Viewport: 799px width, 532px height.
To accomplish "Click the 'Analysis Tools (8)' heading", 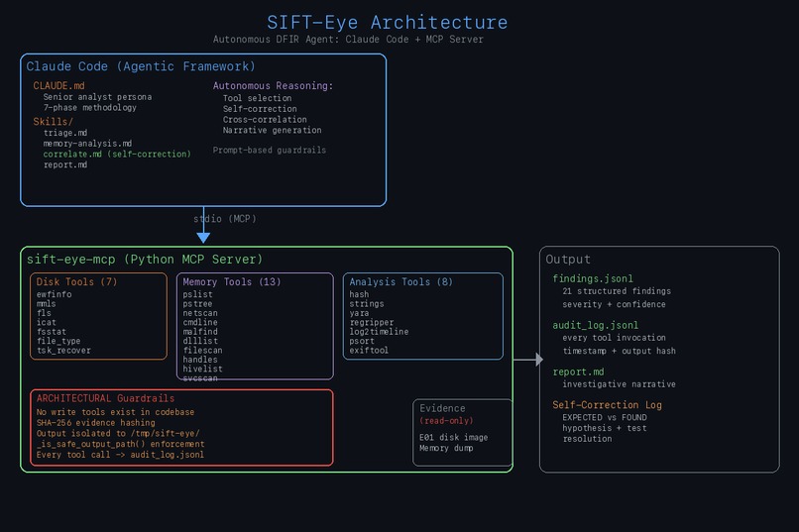I will 401,281.
